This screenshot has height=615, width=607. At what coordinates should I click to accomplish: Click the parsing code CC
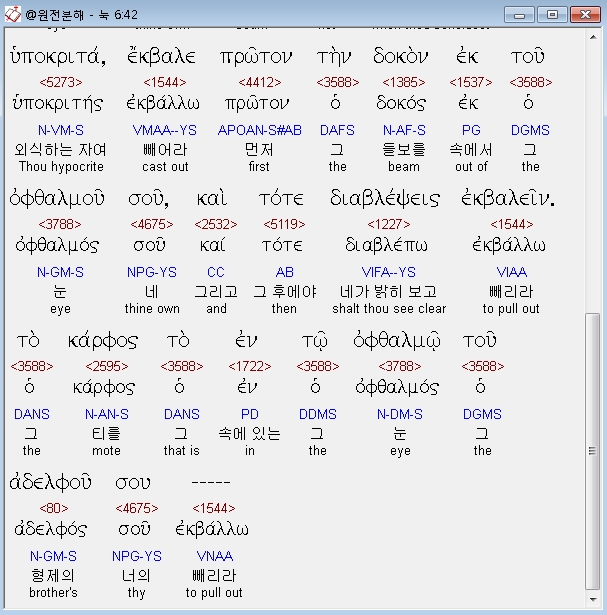pyautogui.click(x=216, y=272)
